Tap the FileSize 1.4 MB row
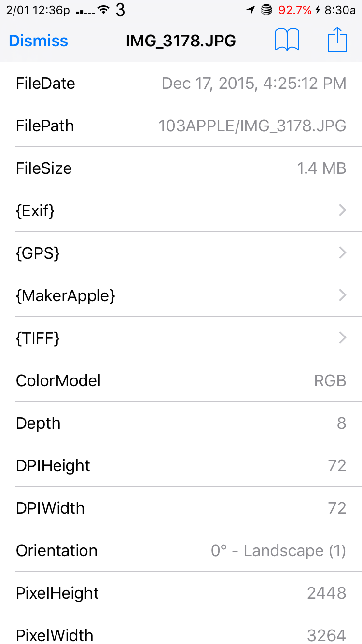Screen dimensions: 362x644 click(x=181, y=168)
